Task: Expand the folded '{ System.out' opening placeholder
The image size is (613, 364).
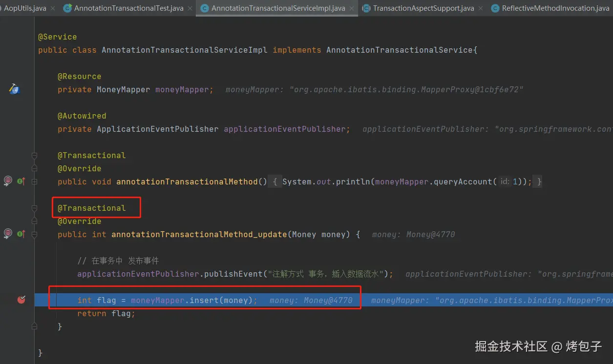Action: point(275,182)
